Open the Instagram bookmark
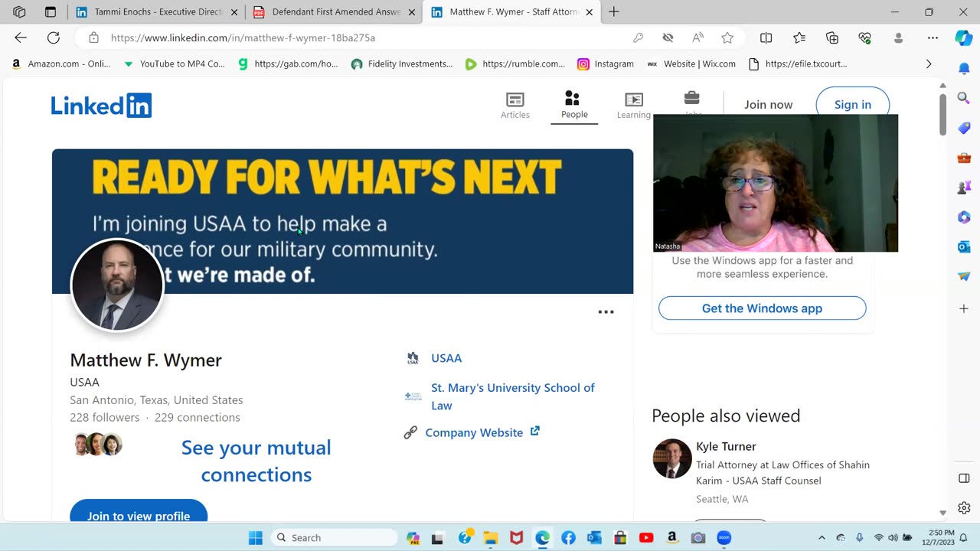The image size is (980, 551). 606,64
